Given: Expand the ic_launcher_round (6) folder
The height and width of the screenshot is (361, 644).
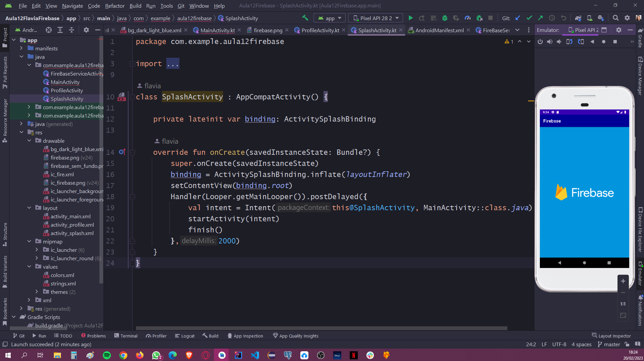Looking at the screenshot, I should (37, 258).
